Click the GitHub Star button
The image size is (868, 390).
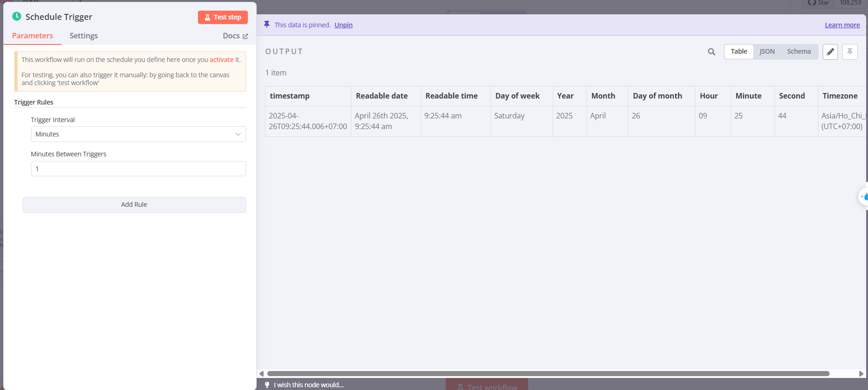coord(819,3)
